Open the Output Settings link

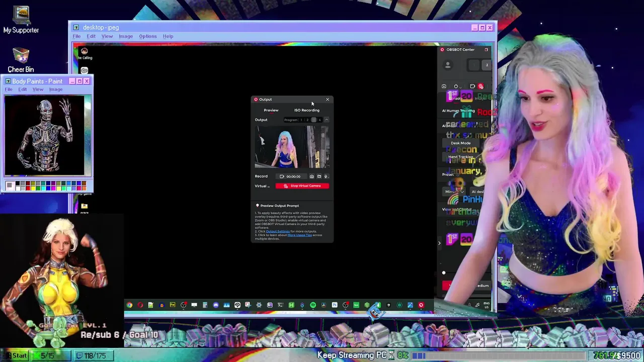click(278, 231)
